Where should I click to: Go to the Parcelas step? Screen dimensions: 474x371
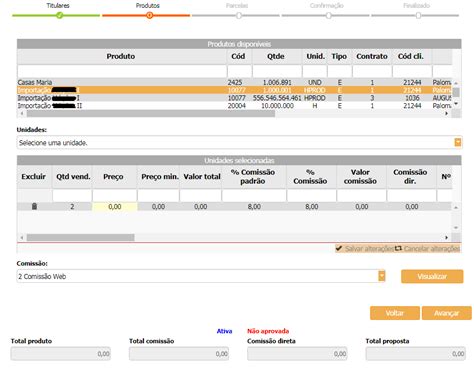[239, 15]
